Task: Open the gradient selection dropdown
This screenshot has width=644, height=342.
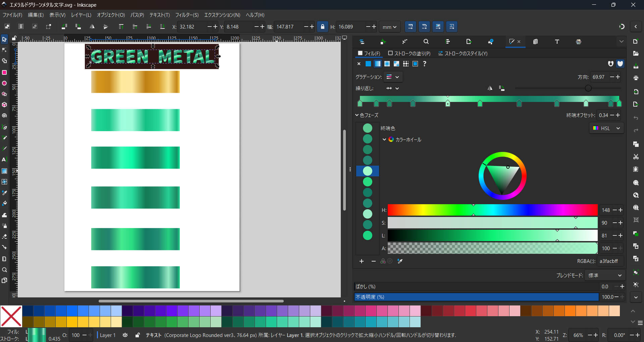Action: pyautogui.click(x=393, y=77)
